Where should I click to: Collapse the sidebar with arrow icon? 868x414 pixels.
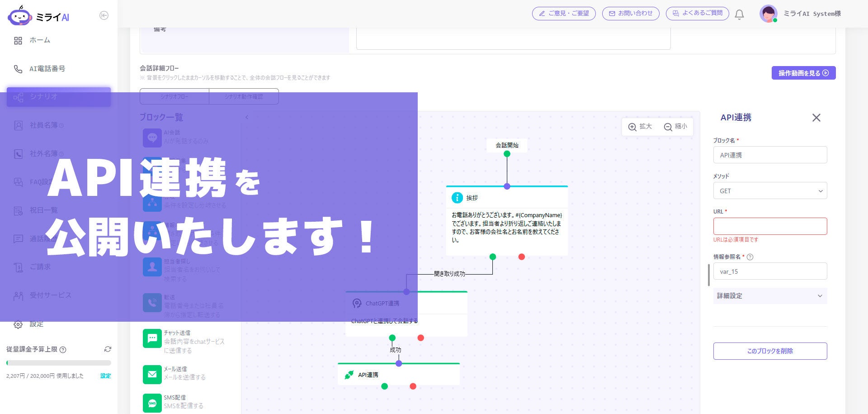(104, 16)
